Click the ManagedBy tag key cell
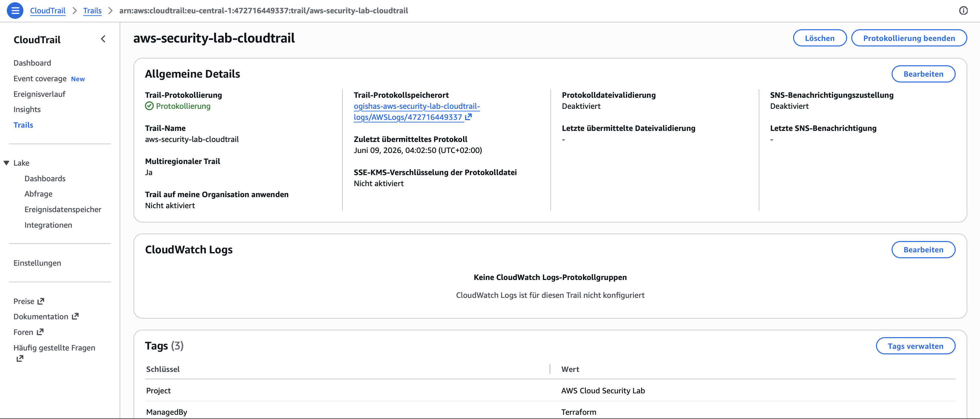Screen dimensions: 980x419 [x=167, y=412]
